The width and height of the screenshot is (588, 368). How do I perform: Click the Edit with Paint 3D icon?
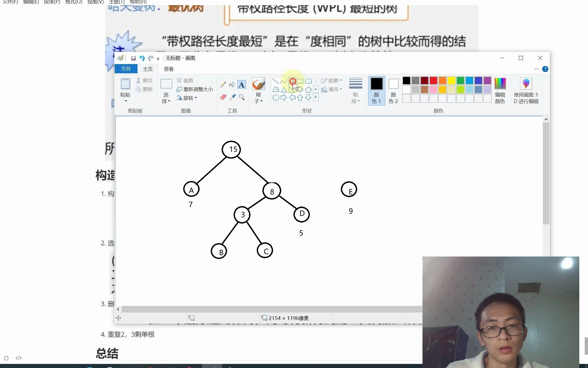(x=526, y=83)
